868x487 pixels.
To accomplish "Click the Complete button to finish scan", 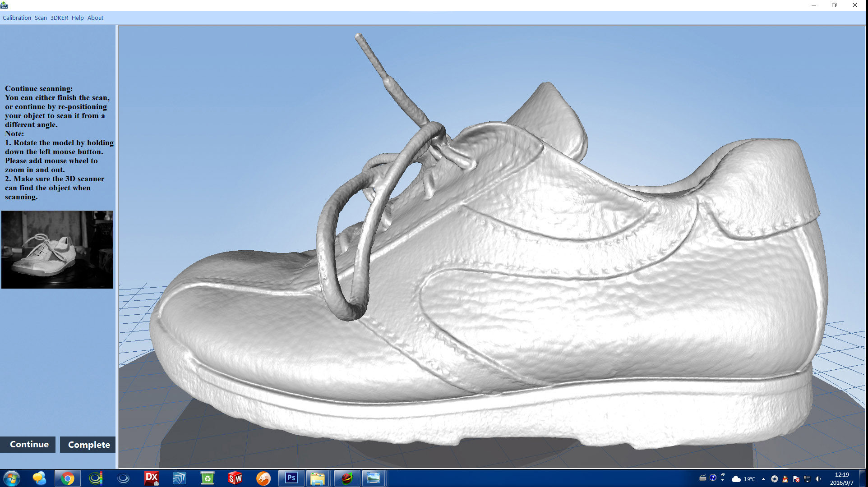I will coord(88,445).
